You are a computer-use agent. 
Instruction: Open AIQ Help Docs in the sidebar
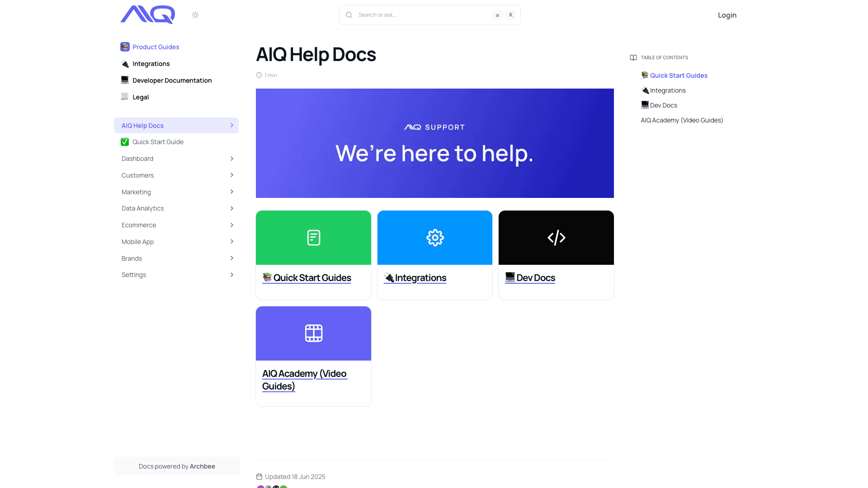142,125
